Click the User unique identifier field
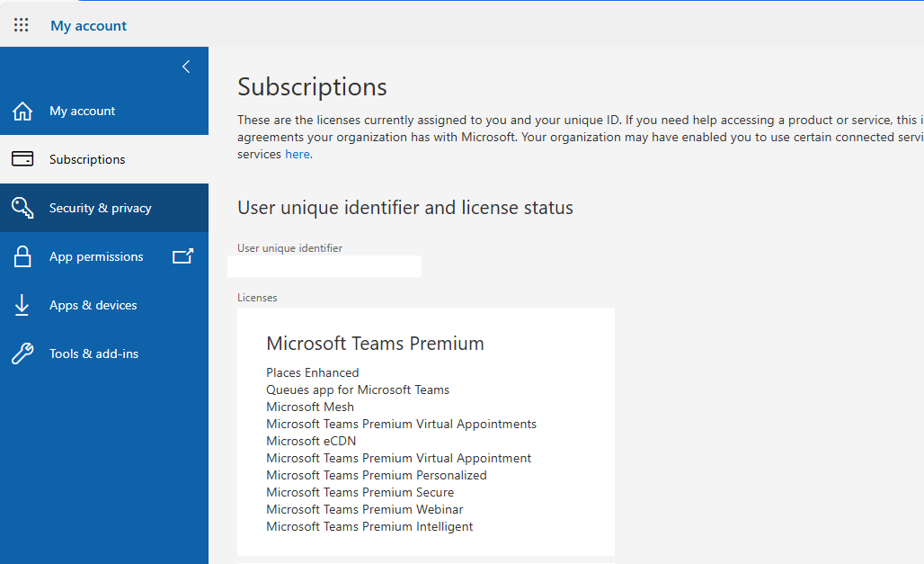The width and height of the screenshot is (924, 564). [x=324, y=266]
